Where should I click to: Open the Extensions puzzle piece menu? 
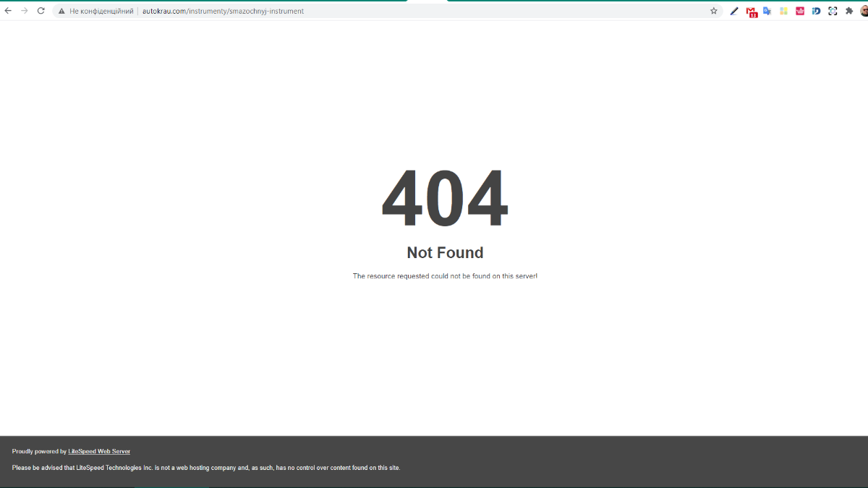(x=849, y=11)
